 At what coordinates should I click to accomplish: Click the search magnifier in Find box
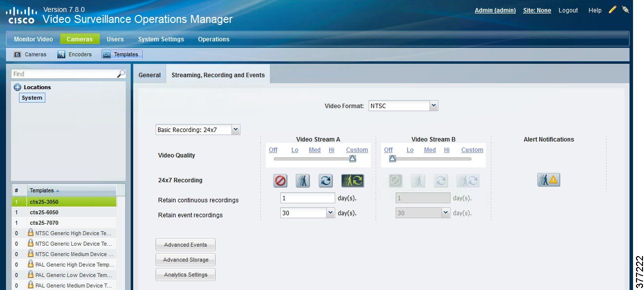(121, 74)
